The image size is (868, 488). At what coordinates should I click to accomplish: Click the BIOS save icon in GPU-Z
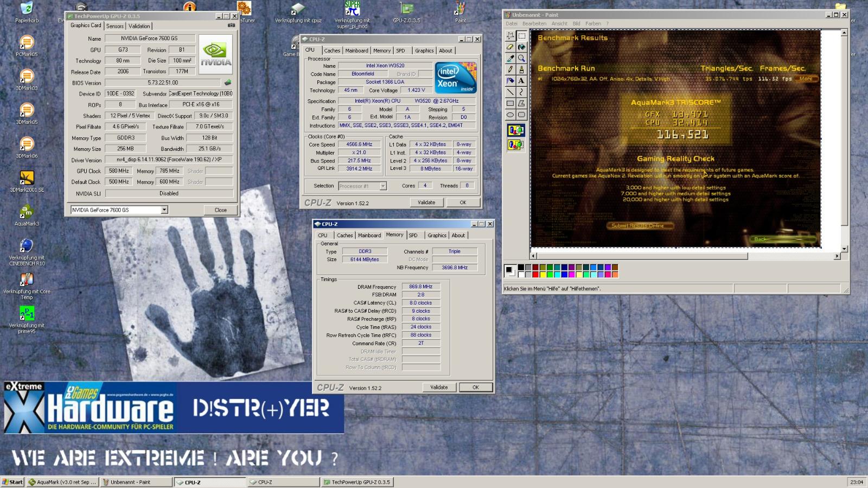pos(228,83)
